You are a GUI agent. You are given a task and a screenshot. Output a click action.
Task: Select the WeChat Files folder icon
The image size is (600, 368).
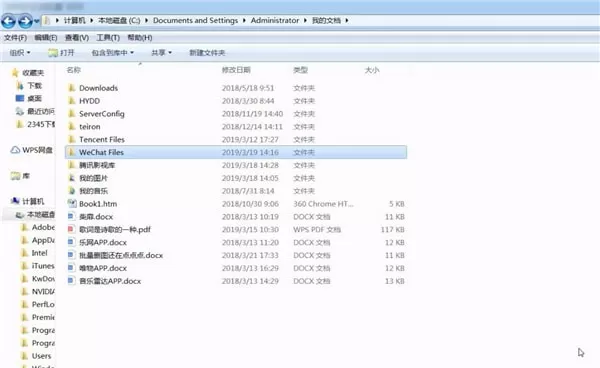tap(72, 152)
